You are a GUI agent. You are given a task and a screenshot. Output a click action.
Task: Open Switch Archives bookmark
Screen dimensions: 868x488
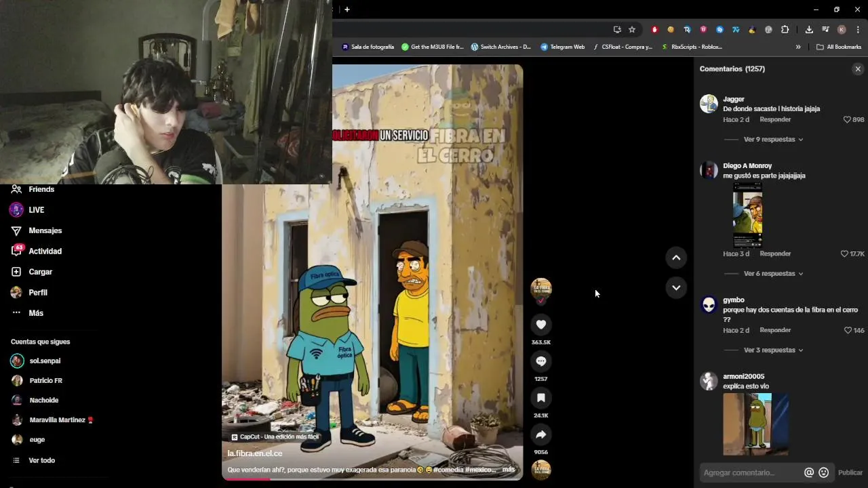(501, 47)
